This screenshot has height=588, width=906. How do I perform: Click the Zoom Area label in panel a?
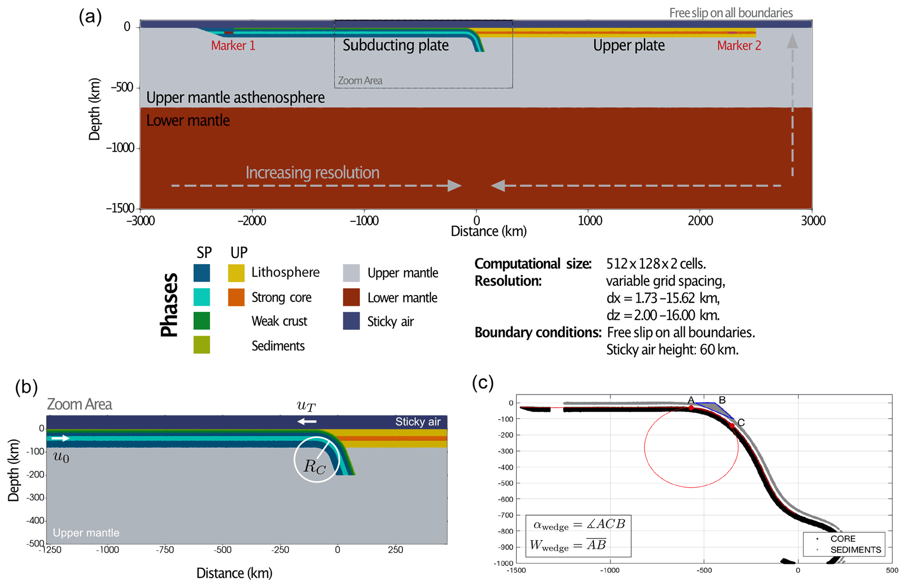coord(360,81)
